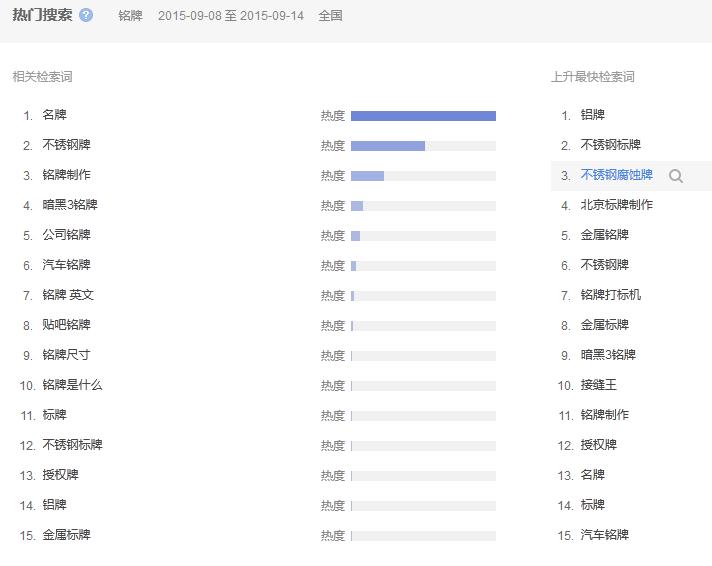Click 名牌 in related search terms
Viewport: 712px width, 566px height.
(x=54, y=115)
